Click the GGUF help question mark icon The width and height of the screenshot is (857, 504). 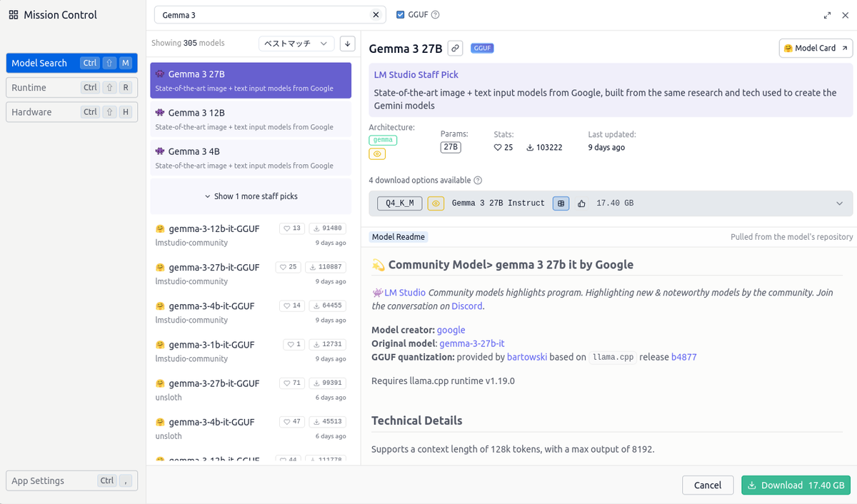click(x=436, y=15)
